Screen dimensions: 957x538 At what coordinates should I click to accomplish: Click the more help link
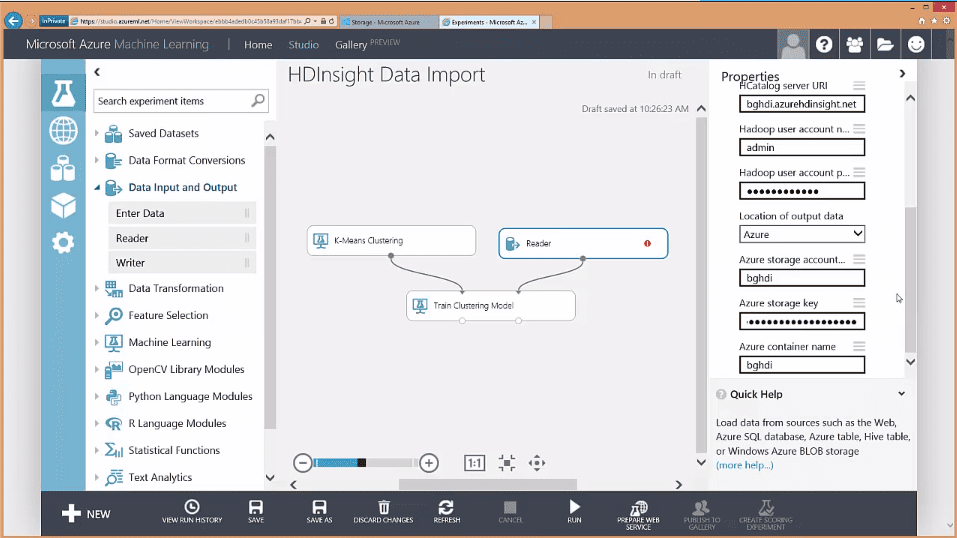744,465
